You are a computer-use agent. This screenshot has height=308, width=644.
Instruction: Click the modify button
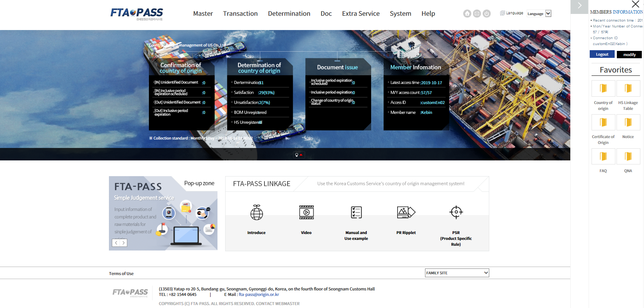click(x=629, y=55)
